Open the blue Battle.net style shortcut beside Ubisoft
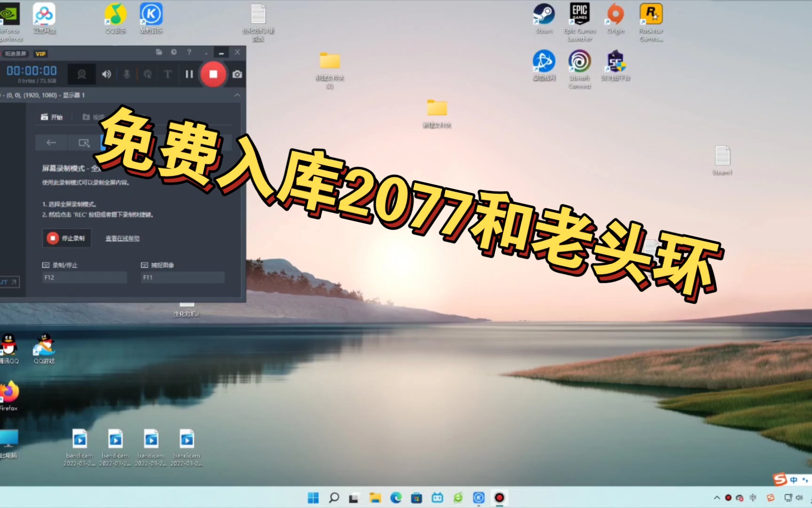The height and width of the screenshot is (508, 812). pyautogui.click(x=544, y=66)
